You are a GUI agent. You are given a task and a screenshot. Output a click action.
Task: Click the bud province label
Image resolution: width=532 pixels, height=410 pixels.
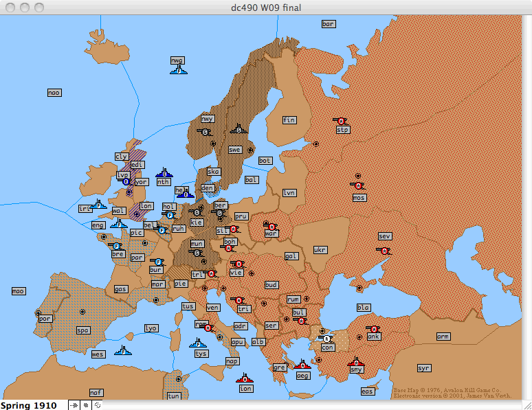pos(271,285)
